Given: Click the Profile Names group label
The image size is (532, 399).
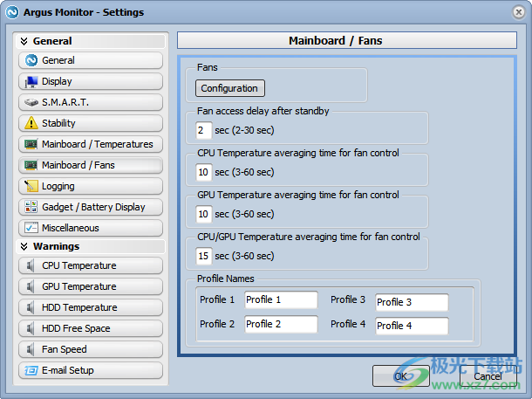Looking at the screenshot, I should [226, 279].
